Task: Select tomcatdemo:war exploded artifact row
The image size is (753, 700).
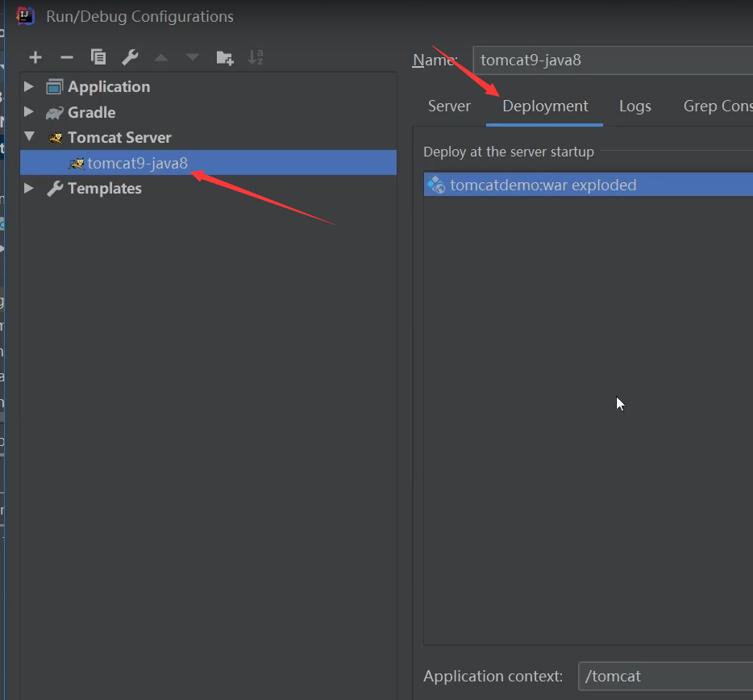Action: coord(589,185)
